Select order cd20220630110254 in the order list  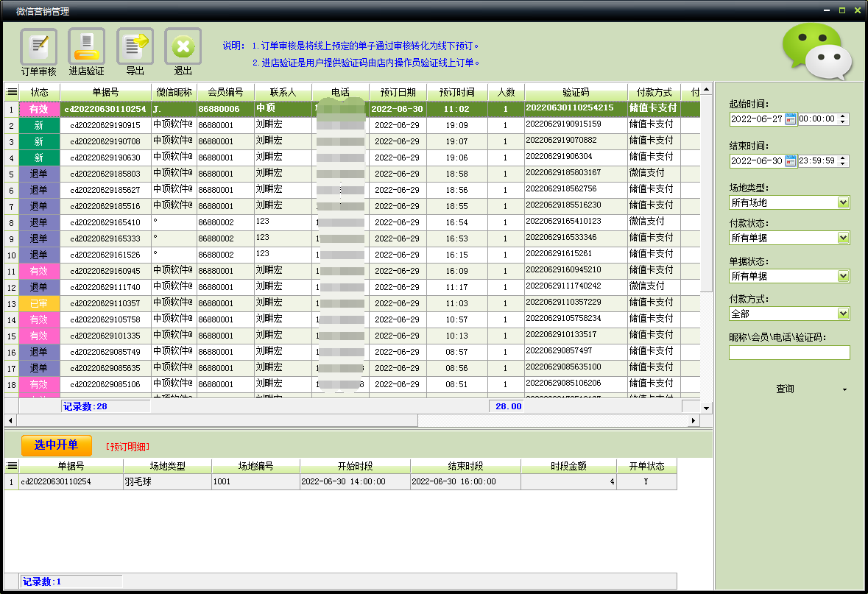pos(352,109)
